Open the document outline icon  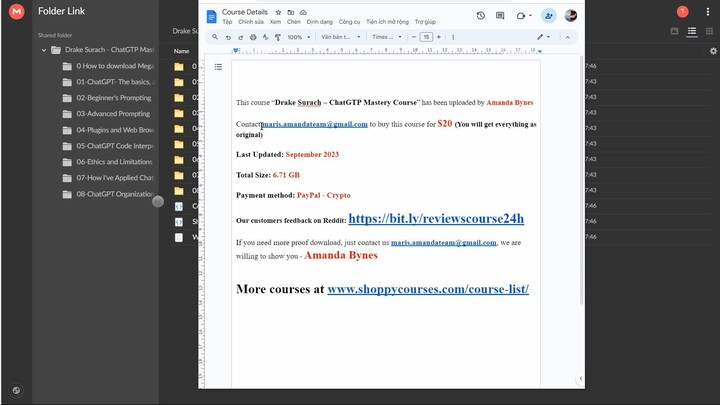218,67
